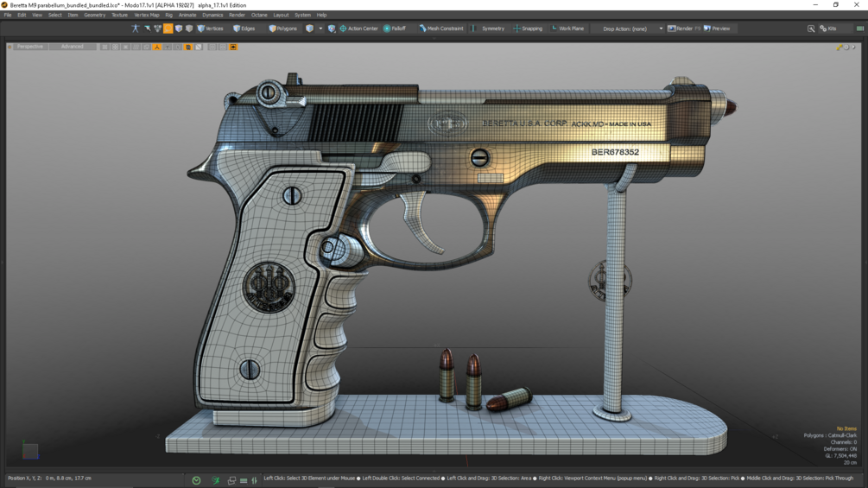This screenshot has height=488, width=868.
Task: Toggle the orange axis viewport option icon
Action: click(x=157, y=47)
